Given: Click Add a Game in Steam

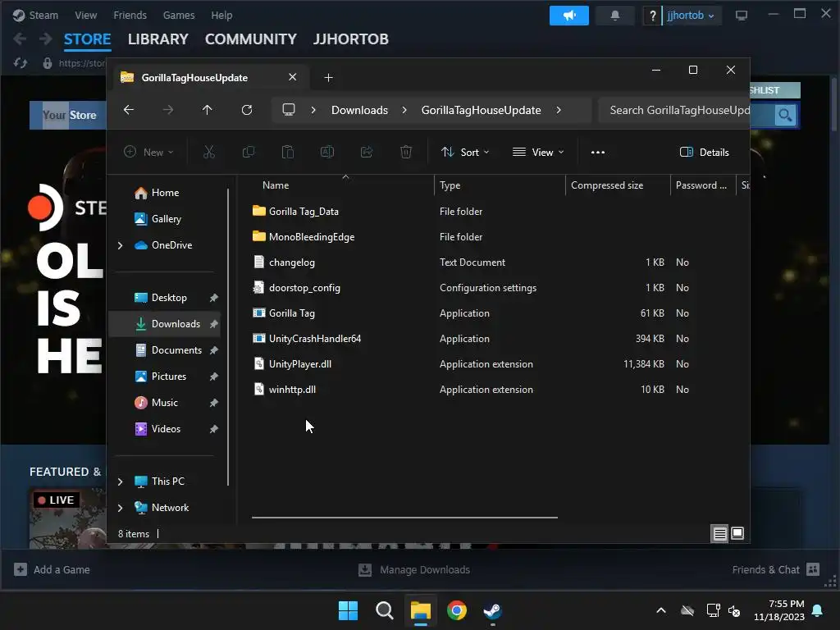Looking at the screenshot, I should 52,569.
